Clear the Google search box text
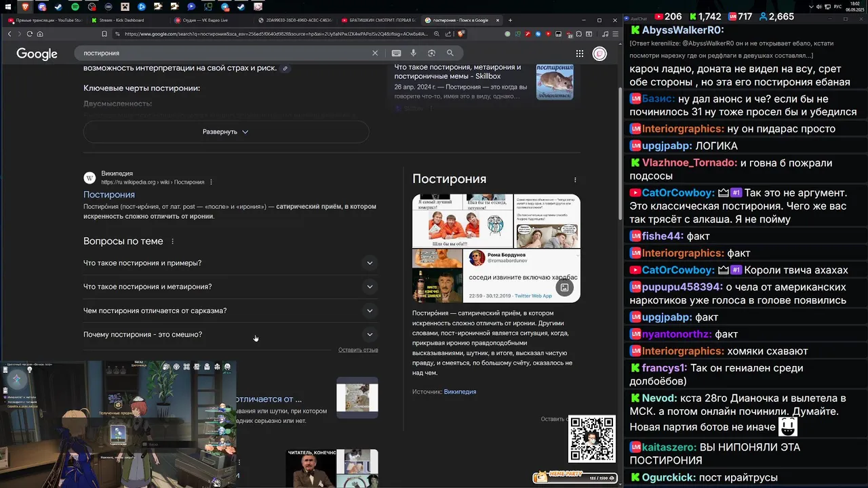Image resolution: width=868 pixels, height=488 pixels. [375, 53]
